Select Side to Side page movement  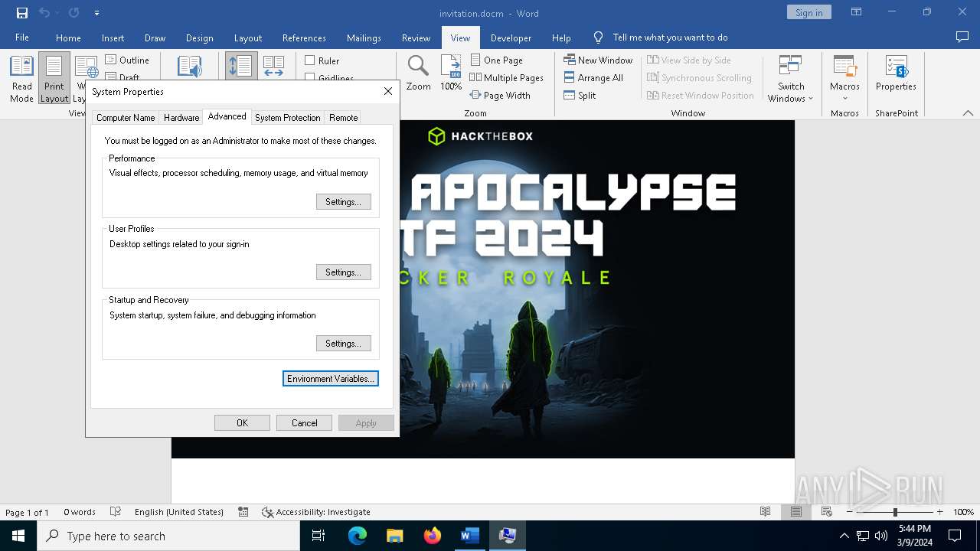click(x=273, y=67)
